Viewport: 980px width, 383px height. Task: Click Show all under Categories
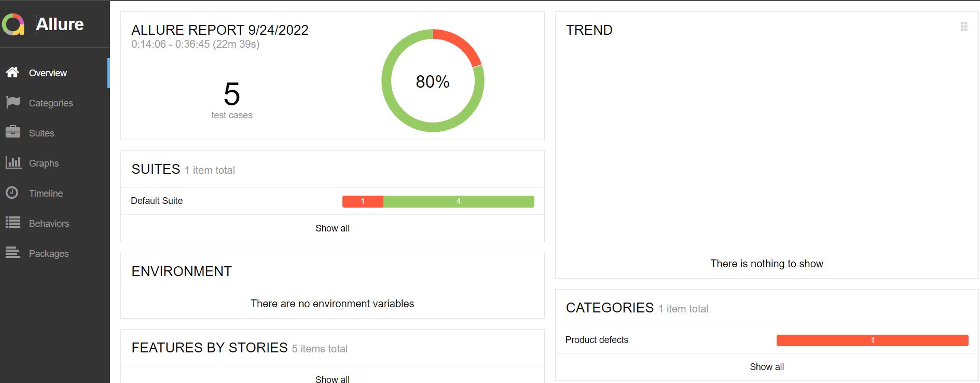[x=767, y=367]
